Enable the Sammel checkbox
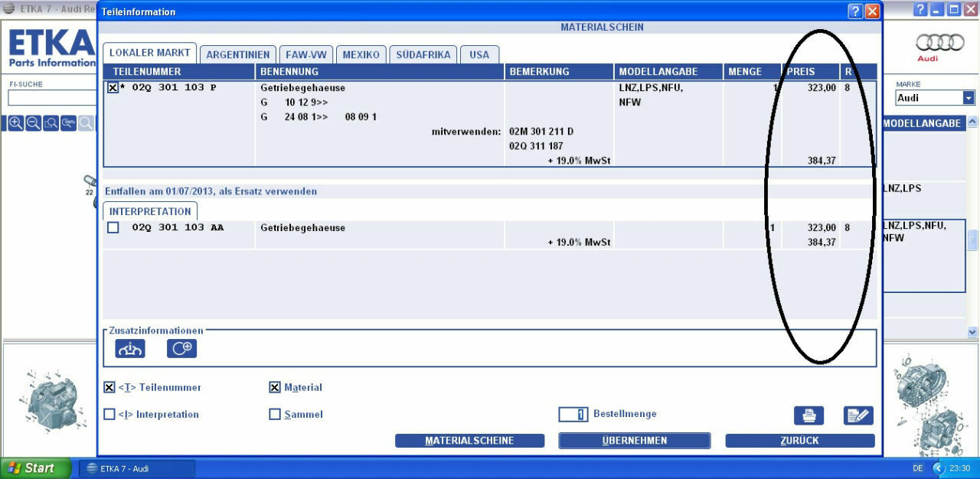 point(275,414)
